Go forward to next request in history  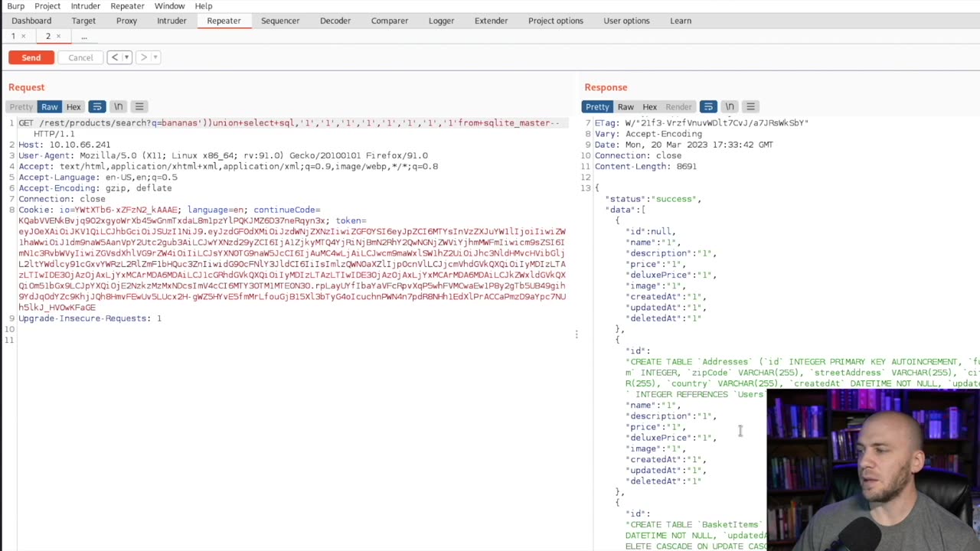pos(142,57)
